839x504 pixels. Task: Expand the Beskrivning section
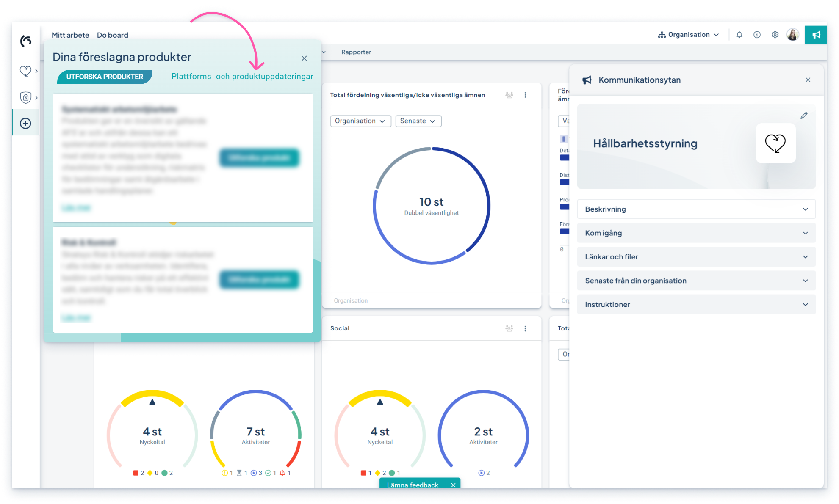click(x=696, y=209)
